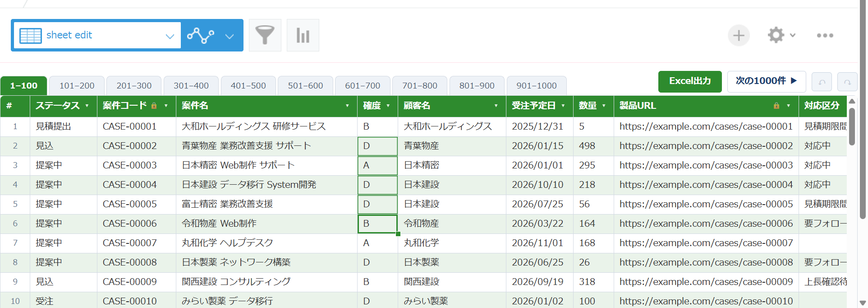Screen dimensions: 868x308
Task: Click the graph line chart icon
Action: 201,35
